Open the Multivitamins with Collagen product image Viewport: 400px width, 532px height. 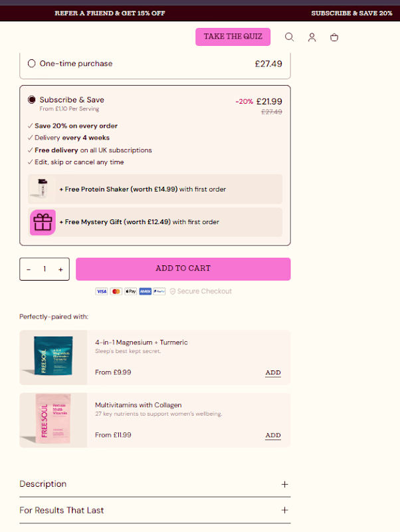(x=53, y=420)
